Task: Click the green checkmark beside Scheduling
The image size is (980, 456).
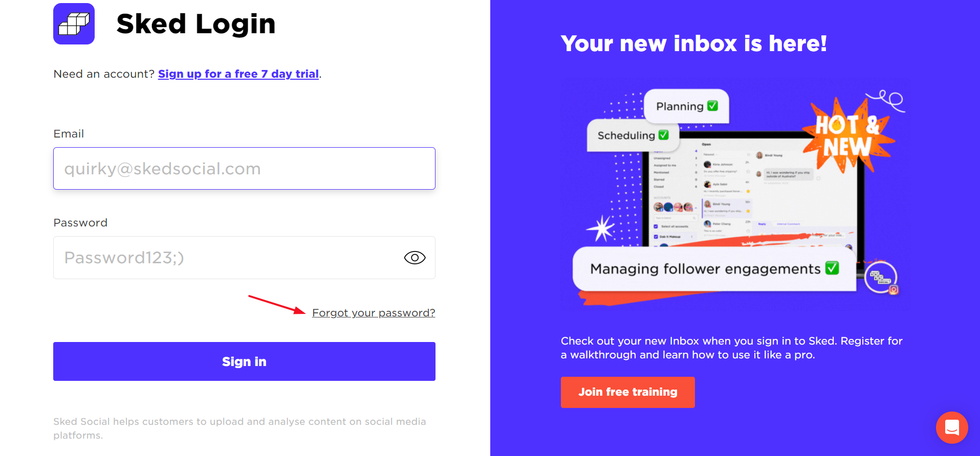Action: click(664, 135)
